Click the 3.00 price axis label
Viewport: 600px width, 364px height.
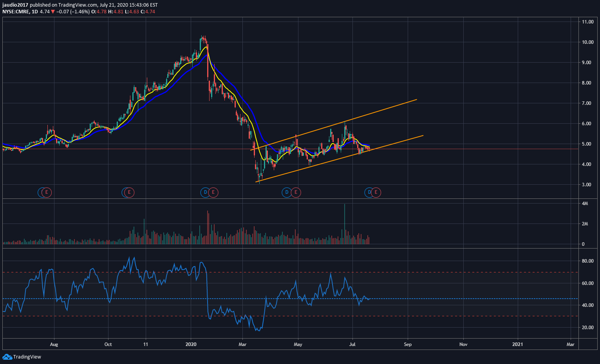point(587,185)
